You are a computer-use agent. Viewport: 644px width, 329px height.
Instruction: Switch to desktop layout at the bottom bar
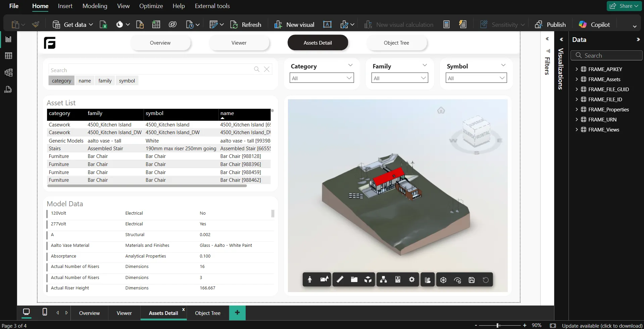point(26,312)
